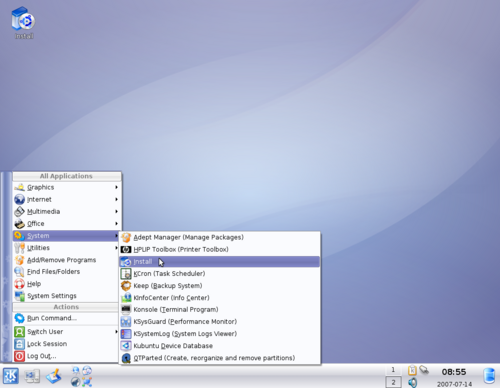500x388 pixels.
Task: Click the Adept Manager package icon
Action: point(126,237)
